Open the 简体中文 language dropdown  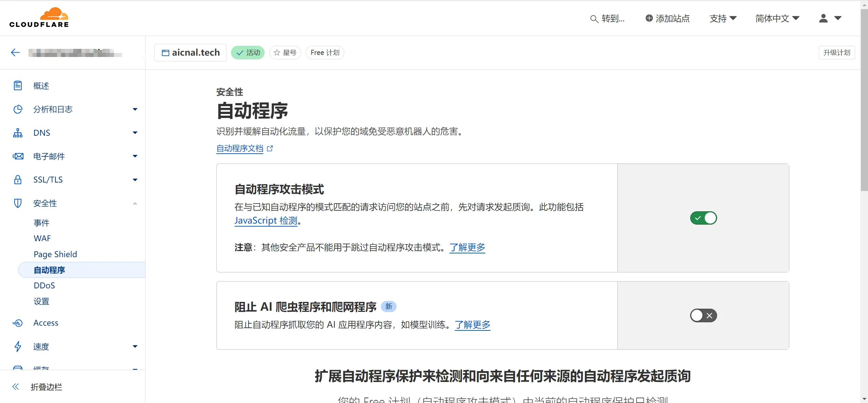(777, 18)
